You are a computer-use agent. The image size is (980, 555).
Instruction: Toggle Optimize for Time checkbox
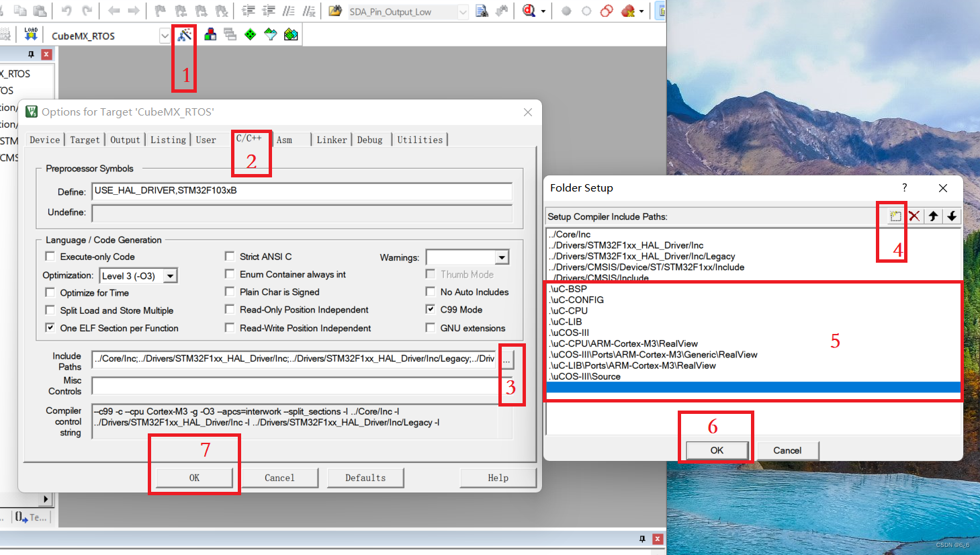(50, 292)
